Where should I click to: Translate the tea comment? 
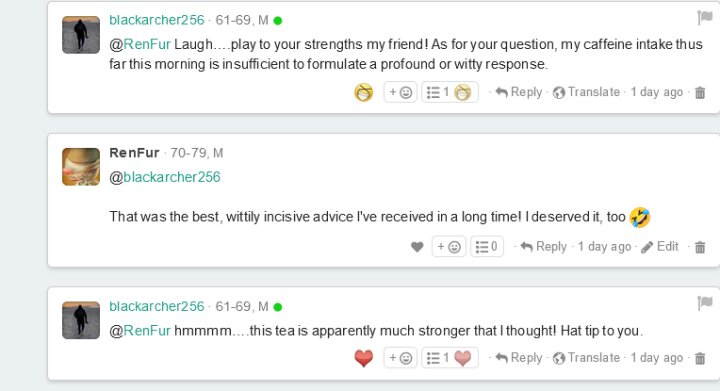tap(586, 357)
